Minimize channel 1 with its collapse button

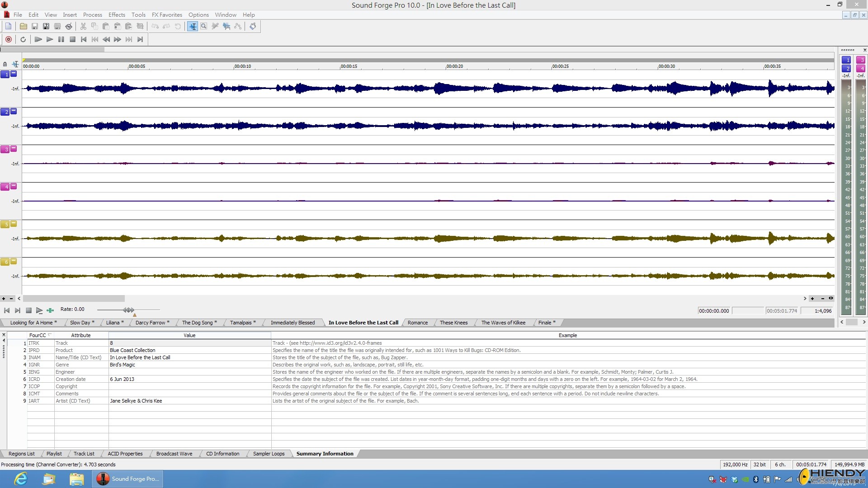pos(14,74)
